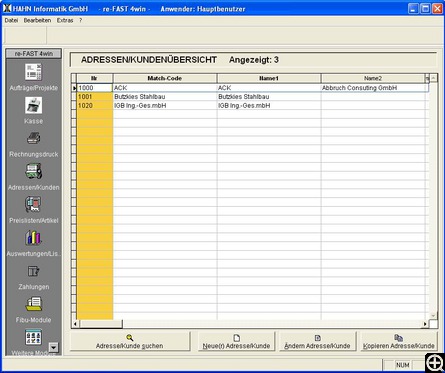
Task: Click Name1 cell ACK
Action: 269,88
